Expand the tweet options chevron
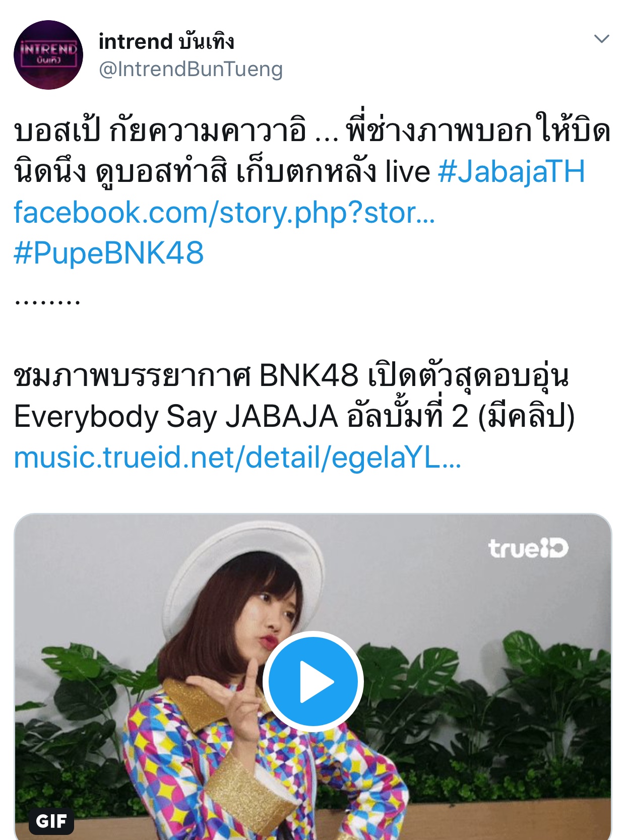 pyautogui.click(x=602, y=39)
